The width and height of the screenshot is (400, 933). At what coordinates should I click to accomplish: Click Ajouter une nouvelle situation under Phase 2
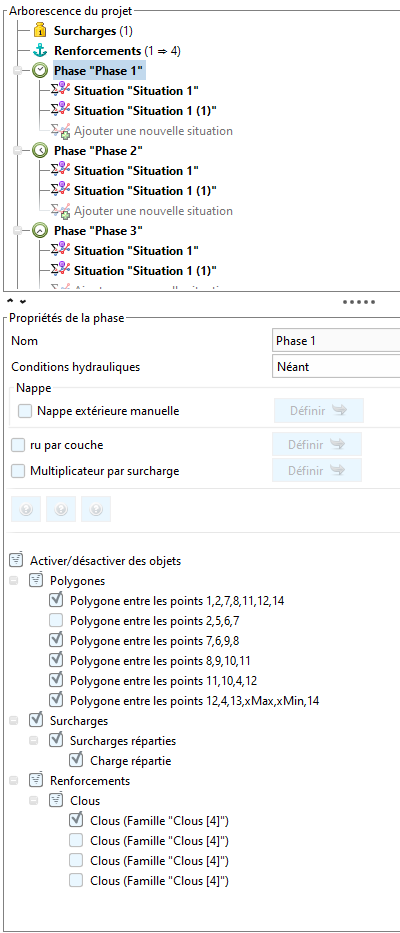[x=153, y=211]
